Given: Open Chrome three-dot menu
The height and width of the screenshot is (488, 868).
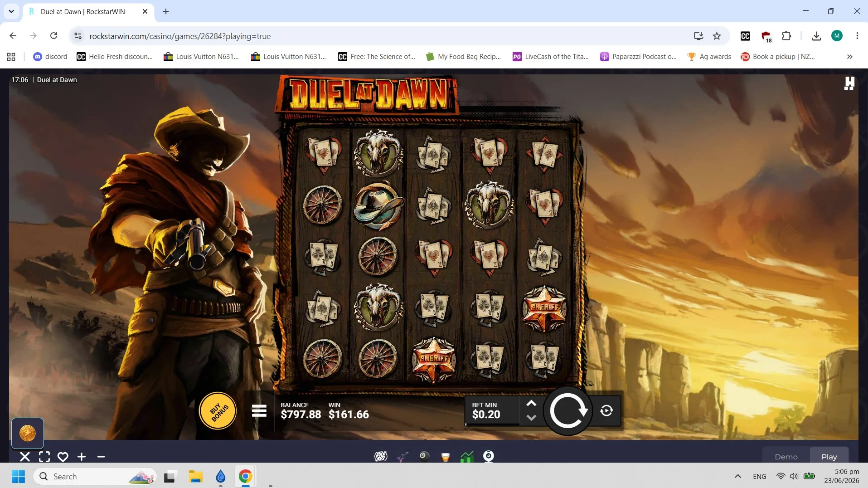Looking at the screenshot, I should point(857,36).
